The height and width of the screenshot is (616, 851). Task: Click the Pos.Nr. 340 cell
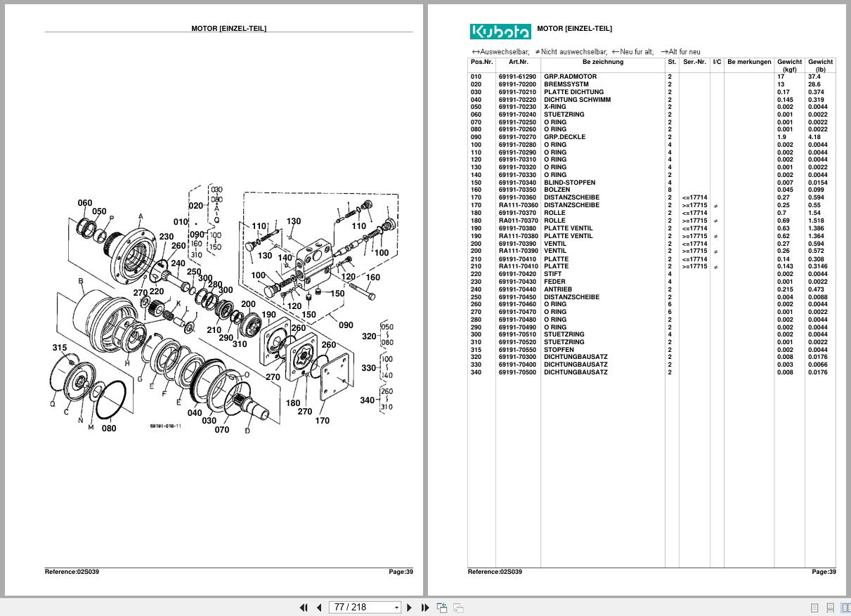(x=476, y=372)
